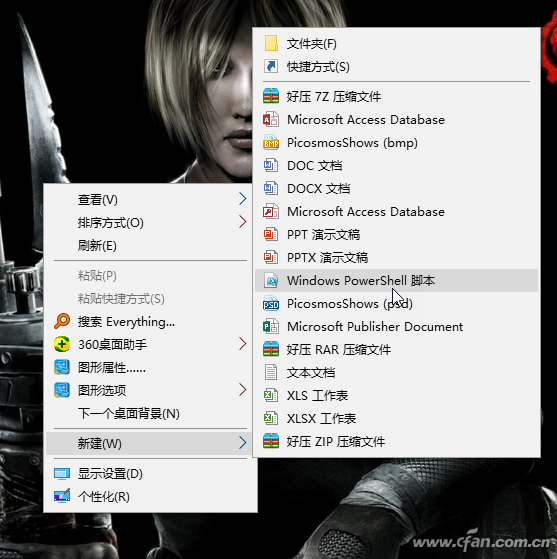The image size is (557, 559).
Task: Click the PSD file icon
Action: [271, 303]
